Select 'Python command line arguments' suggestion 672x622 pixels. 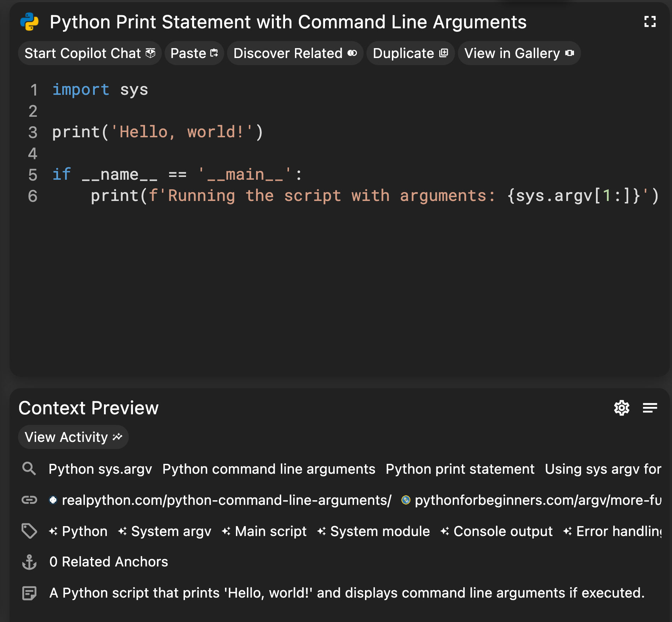point(269,469)
